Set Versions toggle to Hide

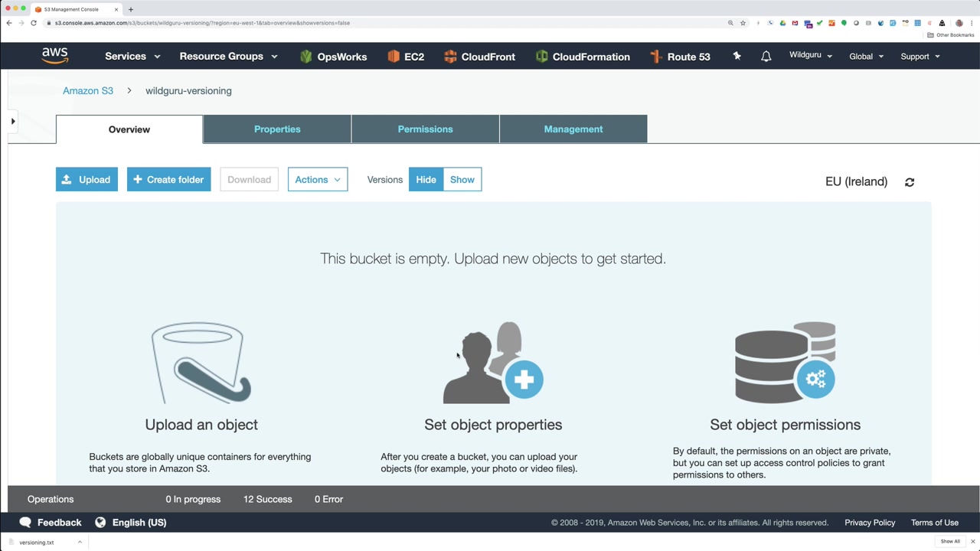[426, 180]
